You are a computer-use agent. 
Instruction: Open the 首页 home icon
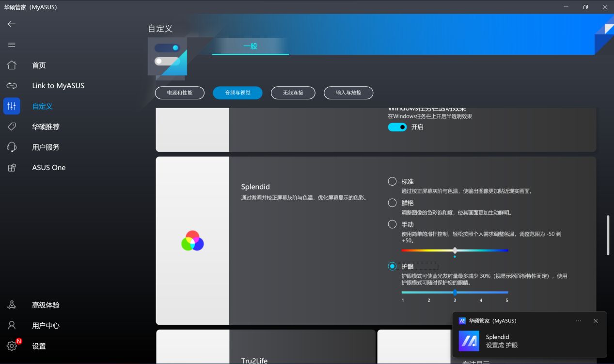(x=12, y=65)
